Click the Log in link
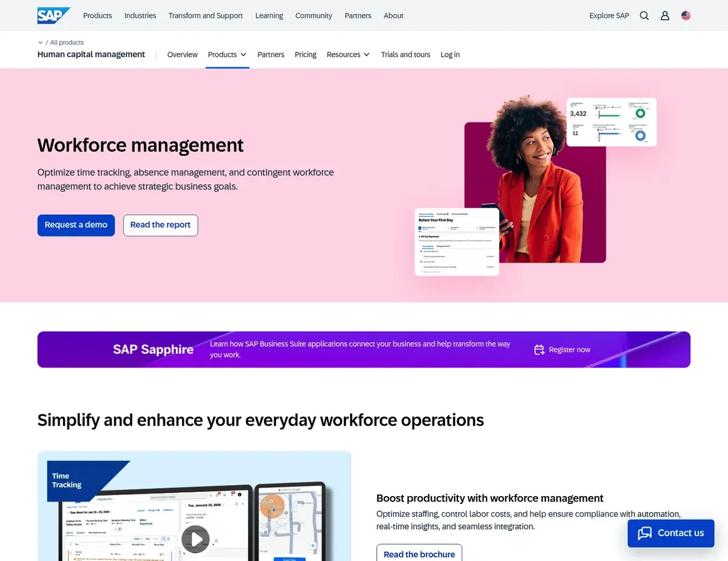The width and height of the screenshot is (728, 561). click(450, 55)
